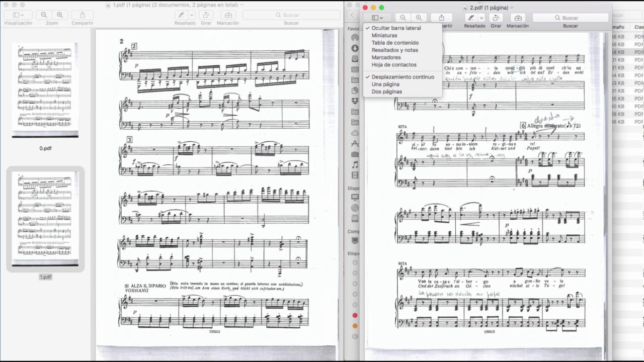644x362 pixels.
Task: Rotate the page in the 1.pdf window
Action: coord(206,15)
